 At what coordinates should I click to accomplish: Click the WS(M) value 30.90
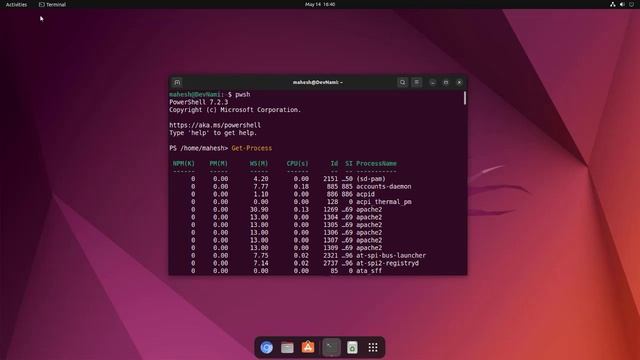(259, 209)
